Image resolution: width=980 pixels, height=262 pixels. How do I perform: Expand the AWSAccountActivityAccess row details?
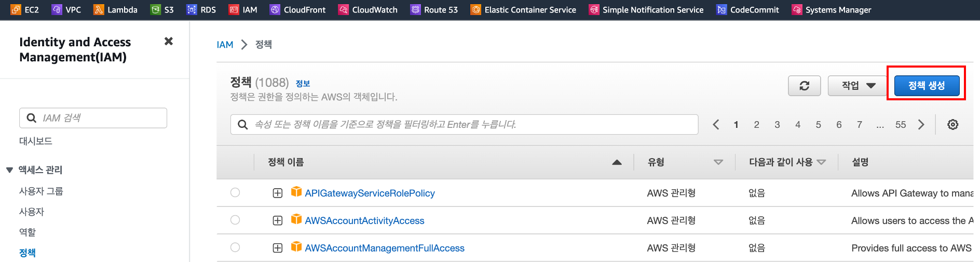tap(278, 221)
